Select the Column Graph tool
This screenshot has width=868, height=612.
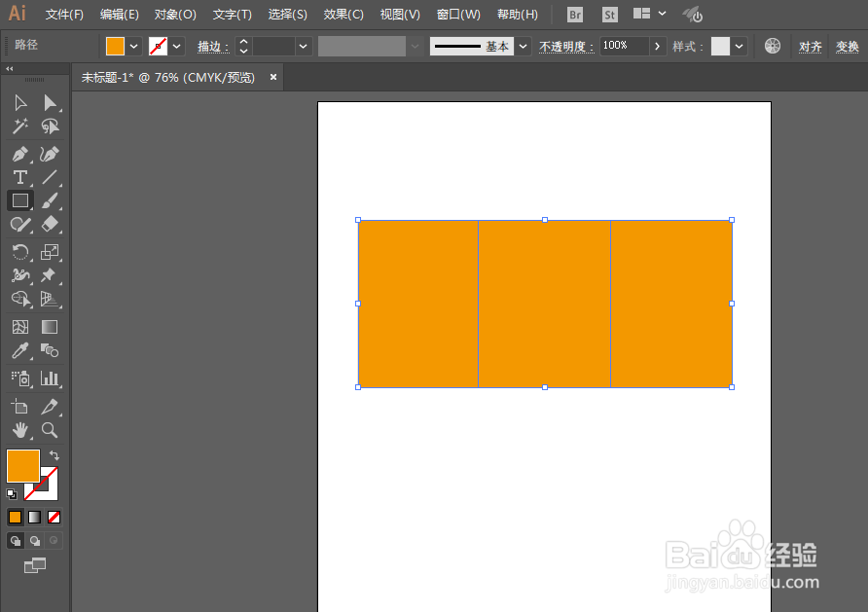pos(50,378)
